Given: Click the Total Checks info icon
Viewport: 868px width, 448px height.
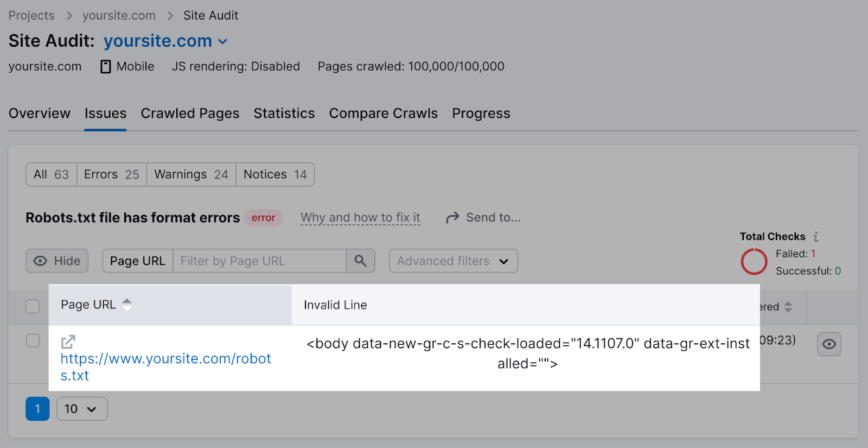Looking at the screenshot, I should 815,237.
